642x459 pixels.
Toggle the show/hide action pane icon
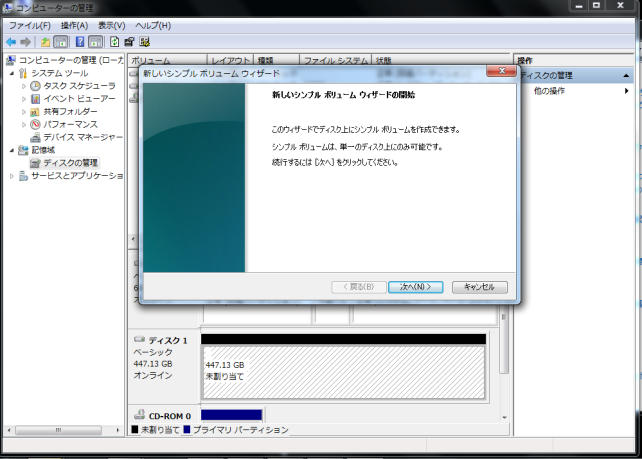(x=95, y=42)
